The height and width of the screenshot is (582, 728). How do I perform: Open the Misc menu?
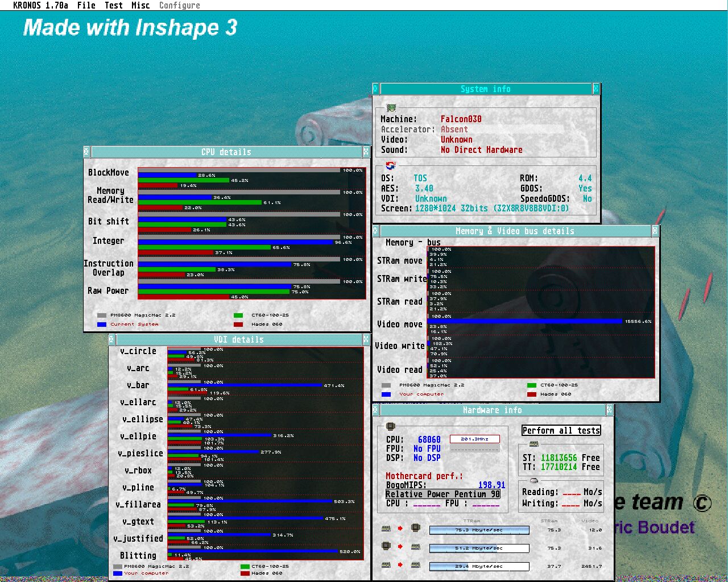point(140,5)
